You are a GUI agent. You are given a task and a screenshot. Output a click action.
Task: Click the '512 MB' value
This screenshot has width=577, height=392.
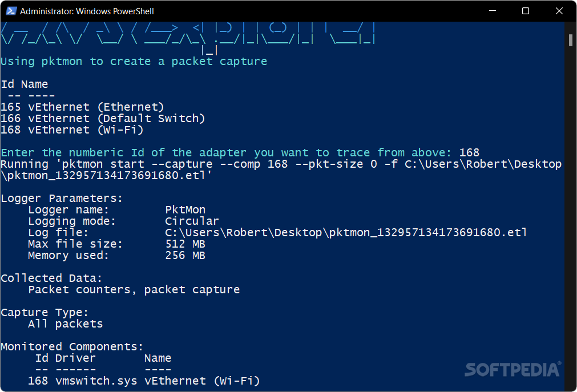click(185, 244)
